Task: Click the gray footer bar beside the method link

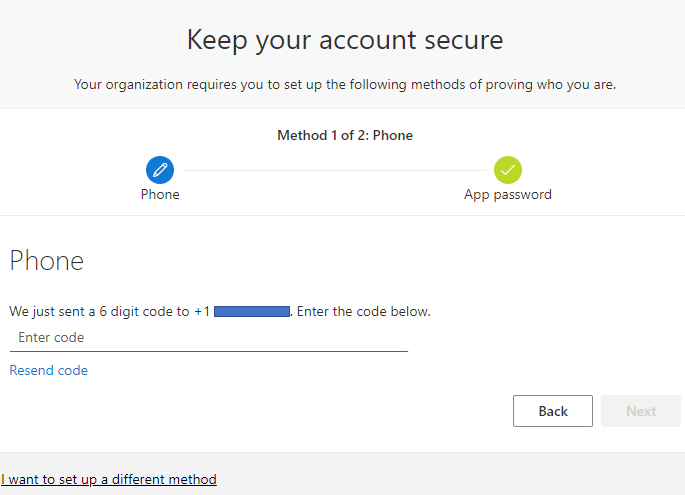Action: tap(450, 474)
